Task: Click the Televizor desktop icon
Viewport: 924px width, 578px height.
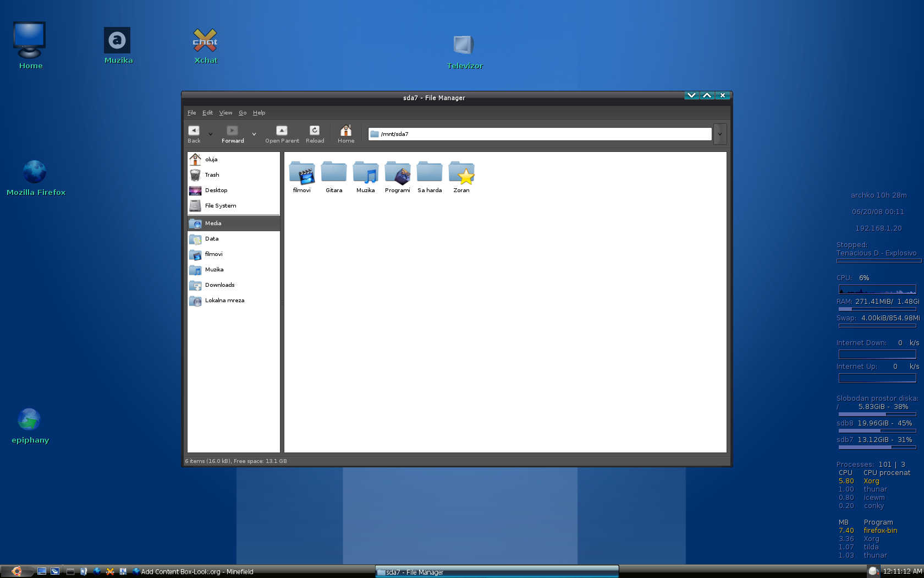Action: point(465,51)
